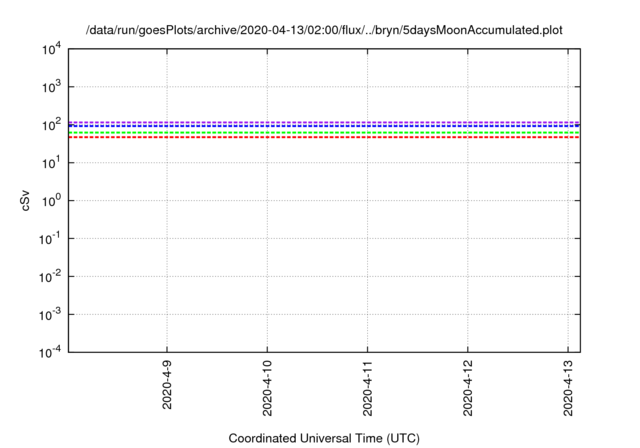Click the 2020-4-13 date tick label
The image size is (640, 448).
(568, 388)
